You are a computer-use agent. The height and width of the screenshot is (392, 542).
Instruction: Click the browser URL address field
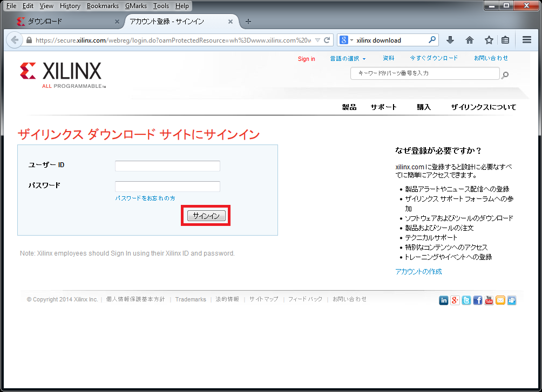click(x=173, y=40)
